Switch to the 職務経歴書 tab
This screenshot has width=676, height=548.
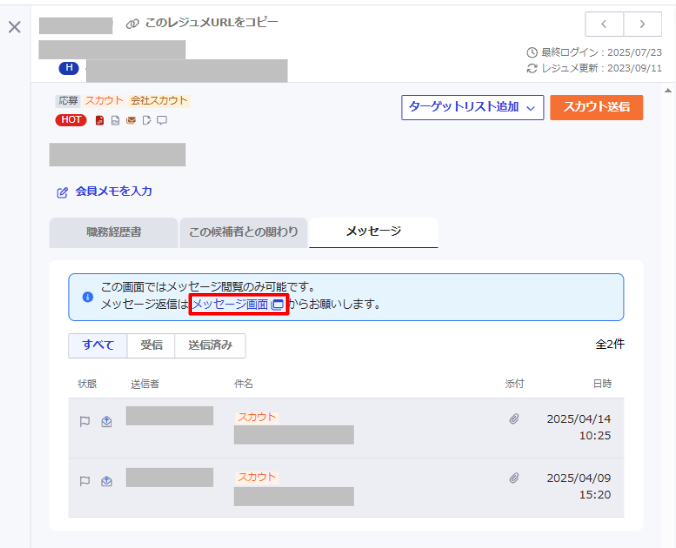pyautogui.click(x=113, y=232)
